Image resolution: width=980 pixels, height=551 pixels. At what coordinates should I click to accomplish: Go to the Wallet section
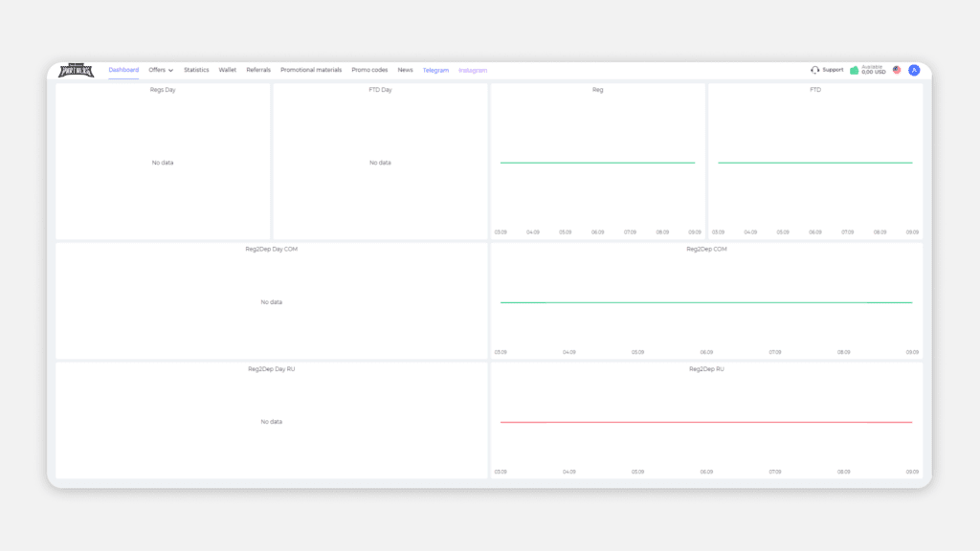pyautogui.click(x=228, y=70)
